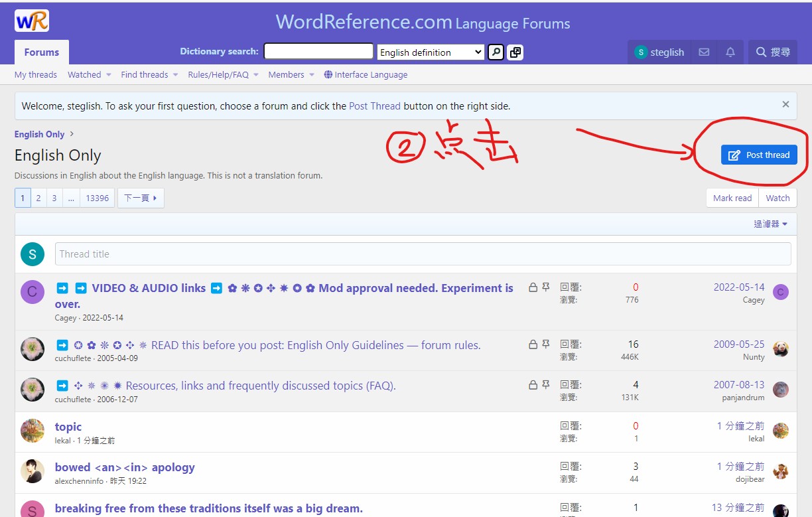812x517 pixels.
Task: Click the S avatar beside Thread title
Action: (x=33, y=254)
